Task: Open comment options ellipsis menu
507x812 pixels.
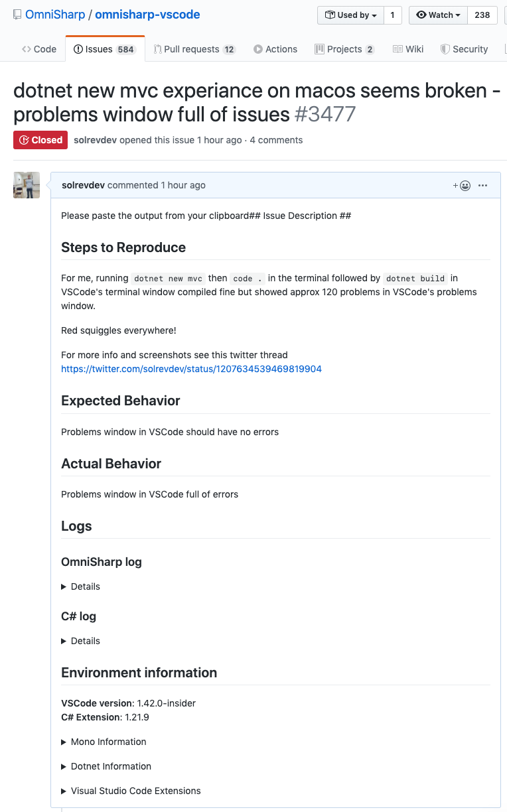Action: point(483,186)
